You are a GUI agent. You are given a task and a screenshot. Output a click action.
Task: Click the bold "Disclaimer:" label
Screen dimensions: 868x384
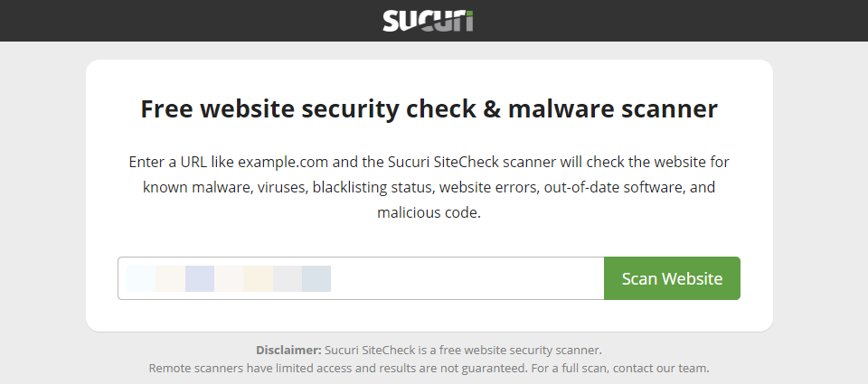coord(288,350)
